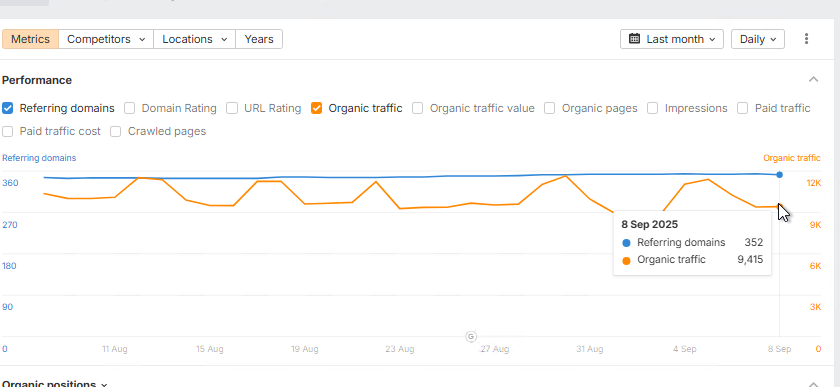
Task: Open the Locations dropdown
Action: click(194, 39)
